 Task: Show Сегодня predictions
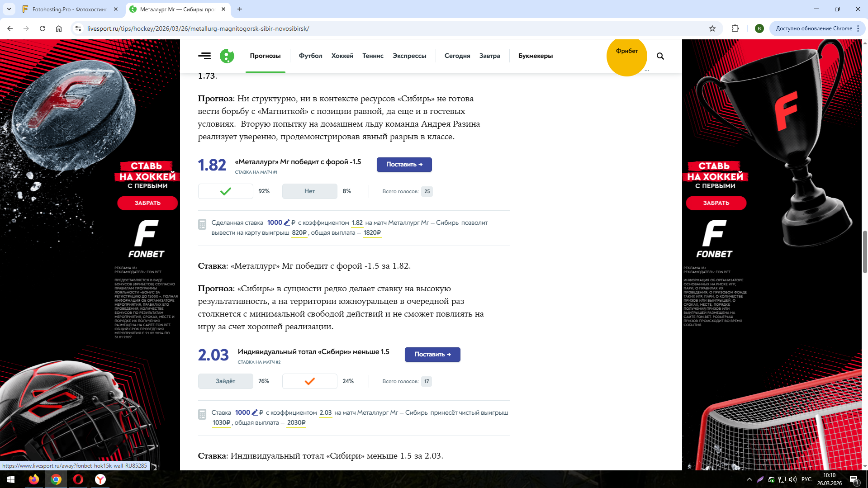[x=457, y=56]
